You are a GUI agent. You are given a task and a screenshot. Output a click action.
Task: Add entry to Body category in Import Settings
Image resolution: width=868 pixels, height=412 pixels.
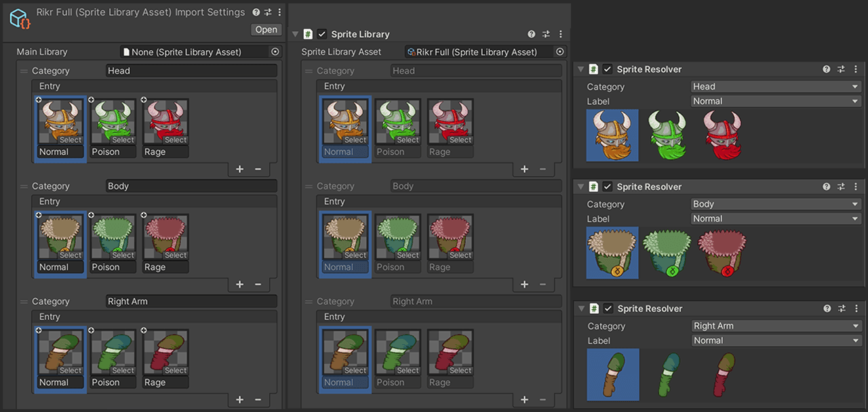(x=240, y=284)
